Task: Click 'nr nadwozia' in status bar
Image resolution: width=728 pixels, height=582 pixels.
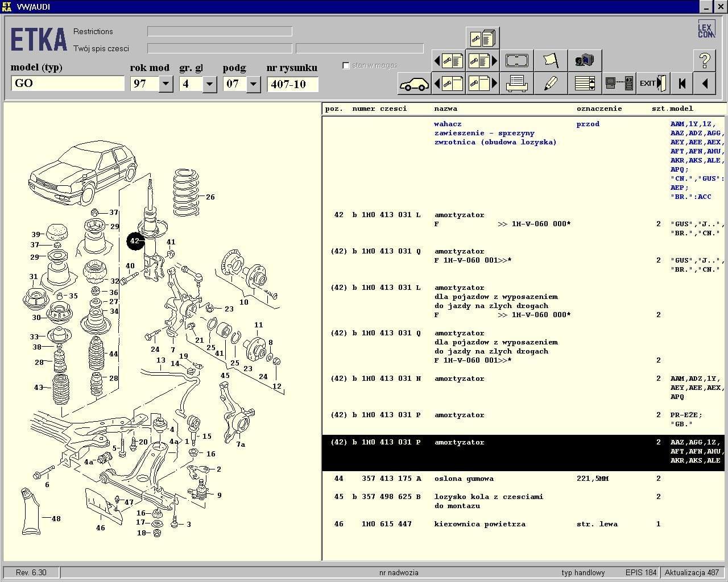Action: pyautogui.click(x=399, y=572)
